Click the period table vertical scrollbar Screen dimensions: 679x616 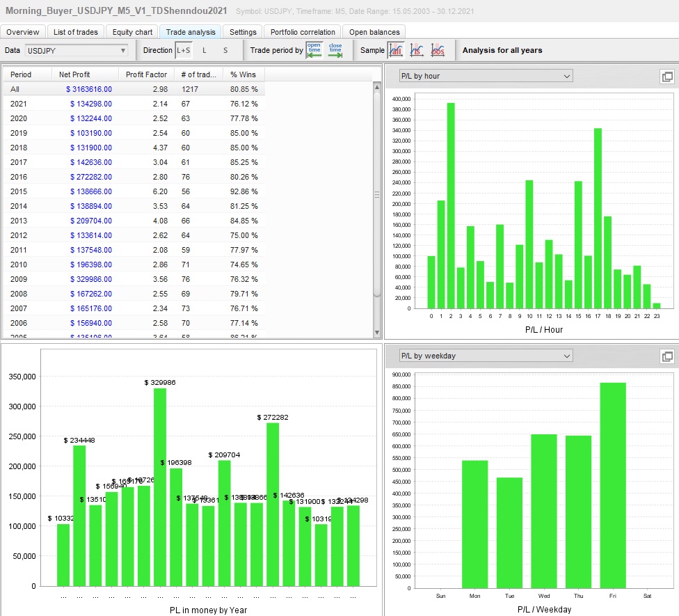378,195
